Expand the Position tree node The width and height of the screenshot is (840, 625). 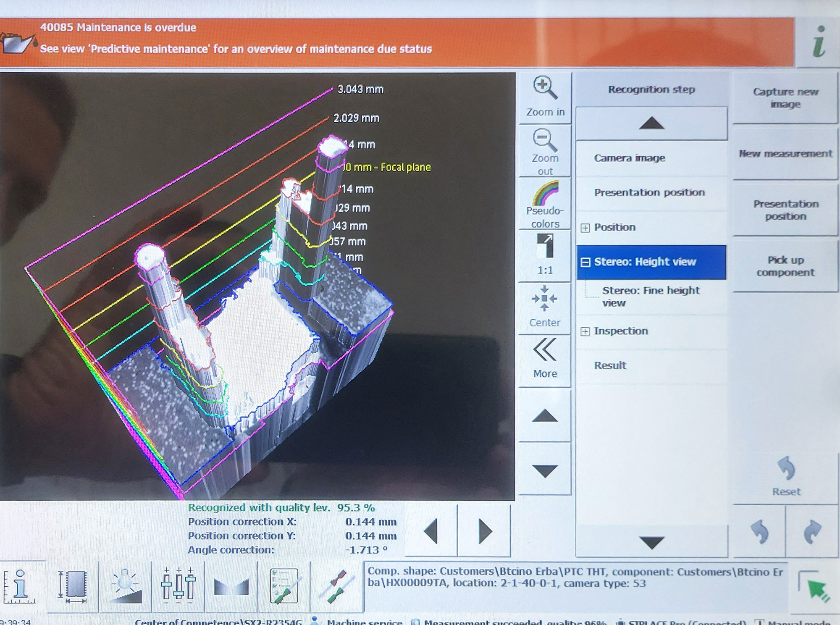[x=585, y=228]
